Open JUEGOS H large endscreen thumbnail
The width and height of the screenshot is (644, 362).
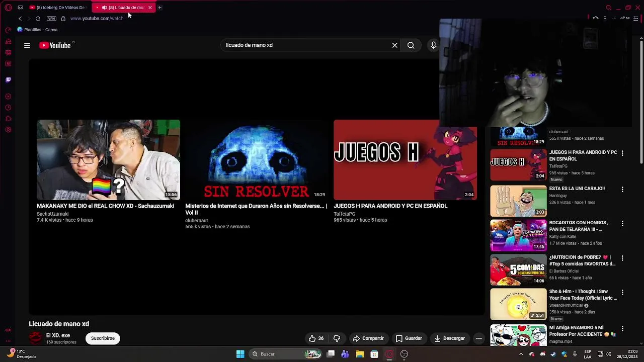click(405, 160)
